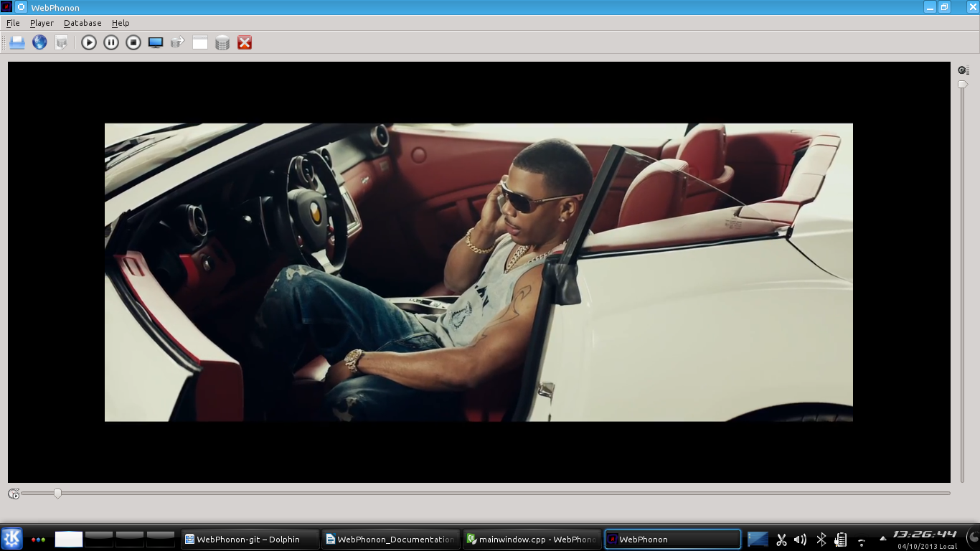Image resolution: width=980 pixels, height=551 pixels.
Task: Switch to second virtual desktop in pager
Action: click(99, 540)
